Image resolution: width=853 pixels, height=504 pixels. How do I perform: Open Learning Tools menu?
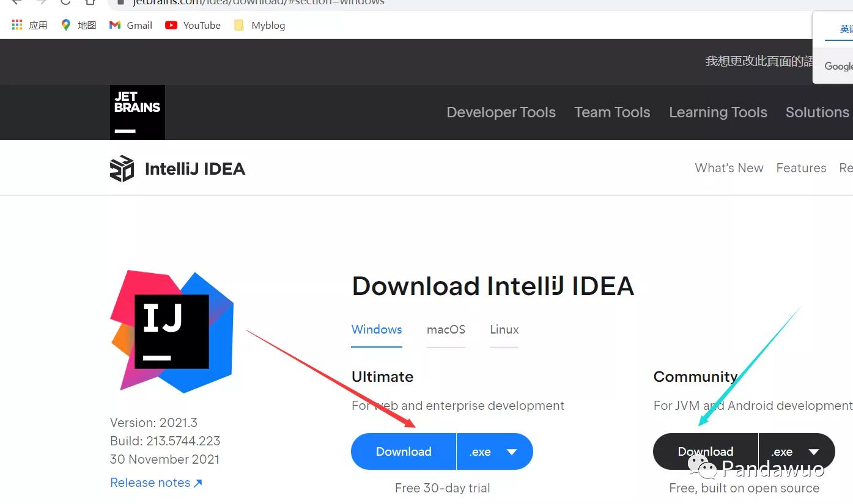click(718, 112)
